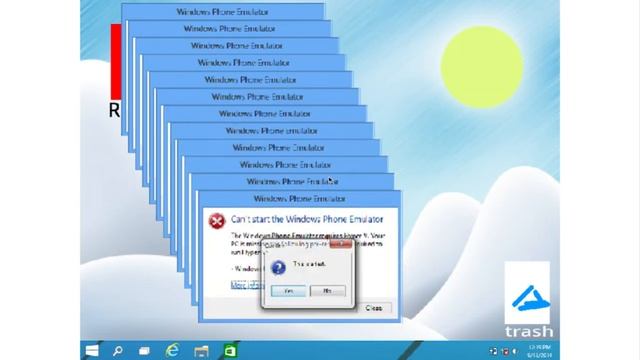Click the red error X icon
Image resolution: width=640 pixels, height=360 pixels.
[217, 221]
